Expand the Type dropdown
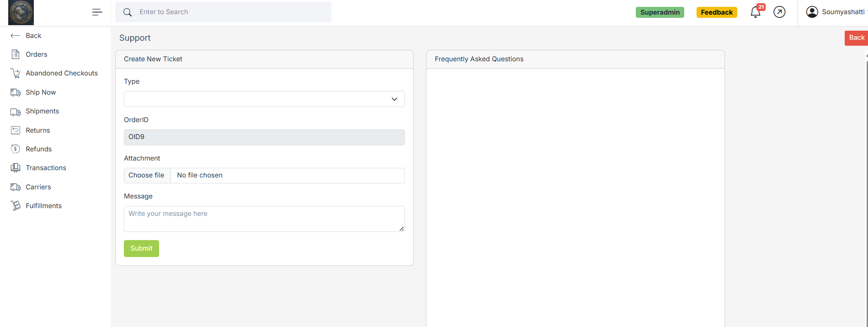 point(264,99)
